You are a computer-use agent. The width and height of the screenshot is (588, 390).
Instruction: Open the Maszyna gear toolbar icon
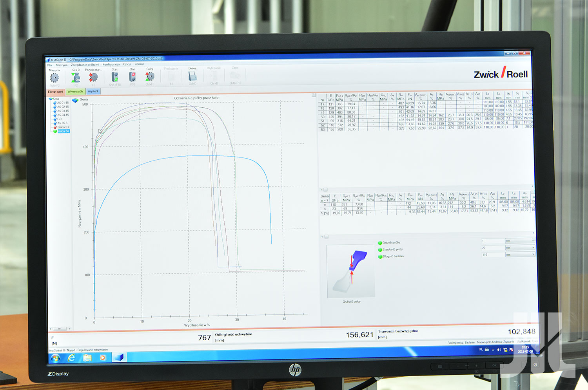click(54, 78)
